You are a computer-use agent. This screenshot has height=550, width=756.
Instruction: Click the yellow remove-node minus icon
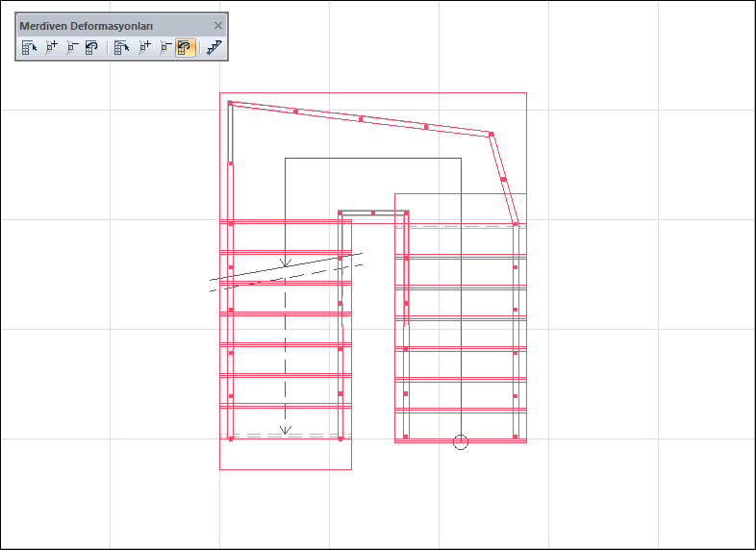165,47
